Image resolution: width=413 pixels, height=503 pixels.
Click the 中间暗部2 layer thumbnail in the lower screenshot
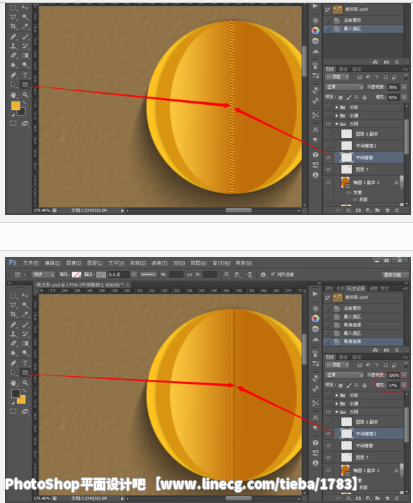[346, 433]
